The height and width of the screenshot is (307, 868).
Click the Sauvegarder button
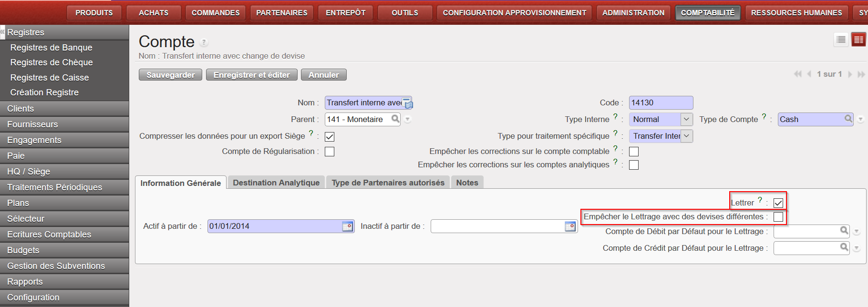click(170, 75)
